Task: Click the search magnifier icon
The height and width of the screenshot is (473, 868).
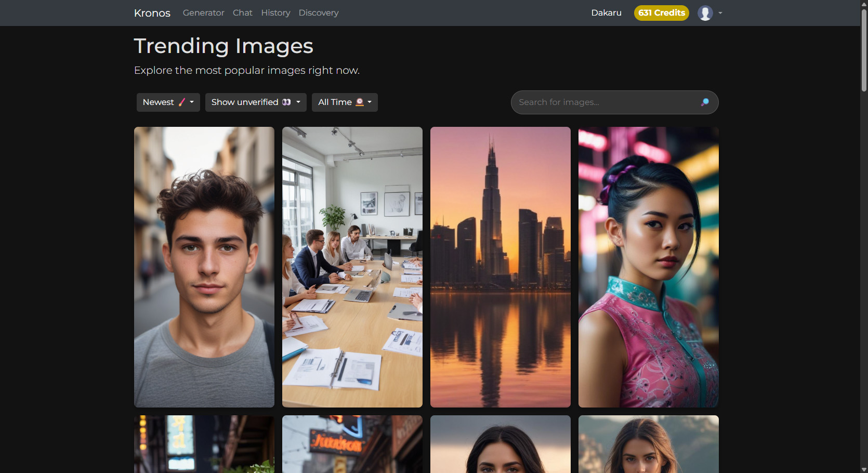Action: pos(705,102)
